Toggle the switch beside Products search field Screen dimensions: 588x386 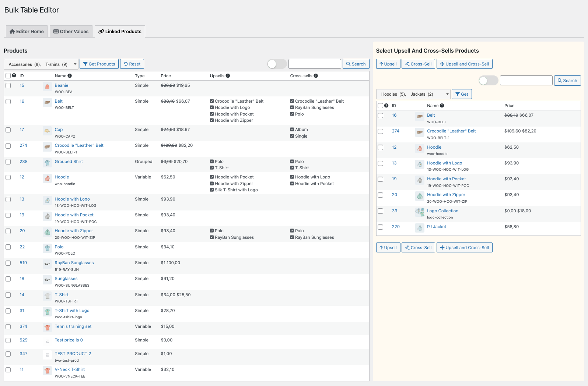point(277,64)
